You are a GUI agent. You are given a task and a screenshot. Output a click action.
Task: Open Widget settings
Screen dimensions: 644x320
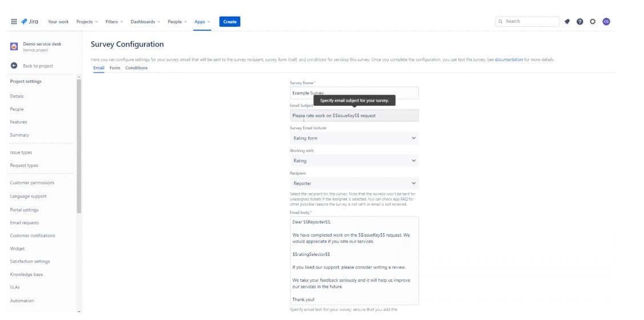point(17,249)
